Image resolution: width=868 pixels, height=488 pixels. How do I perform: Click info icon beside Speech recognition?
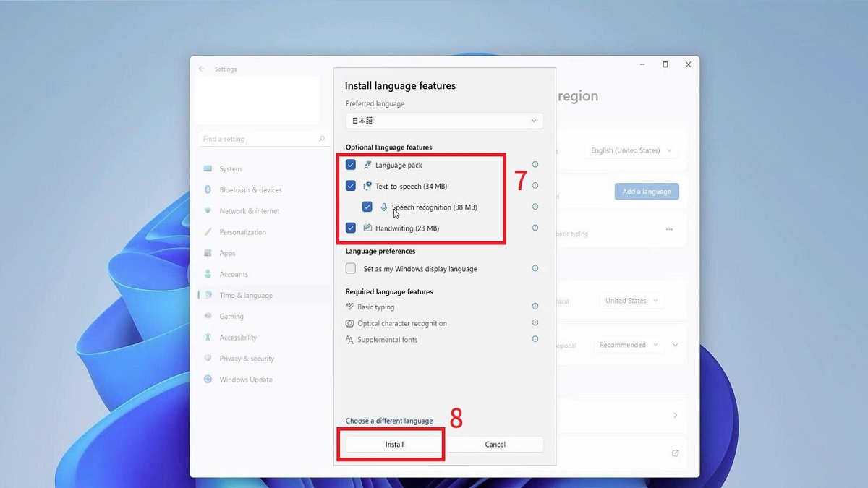coord(535,207)
